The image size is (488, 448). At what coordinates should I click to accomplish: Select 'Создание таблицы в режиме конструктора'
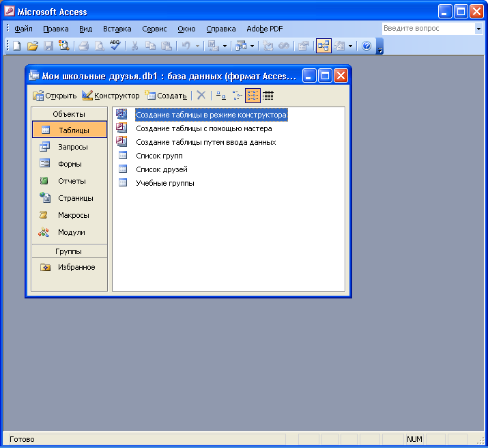click(x=211, y=115)
